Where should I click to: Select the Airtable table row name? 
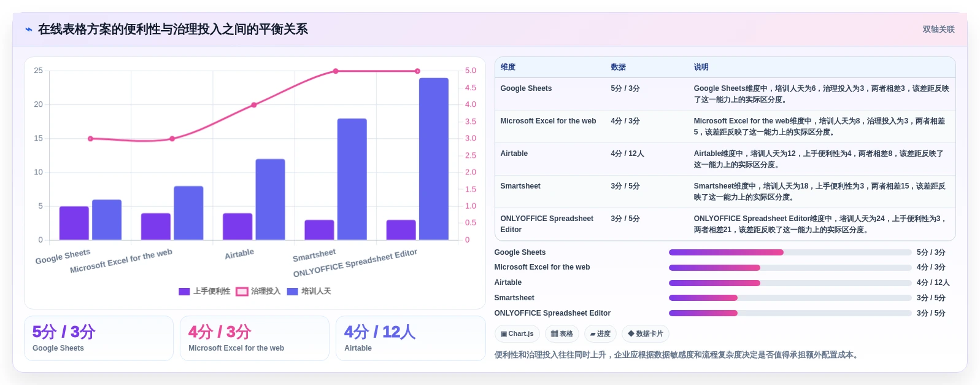coord(514,154)
